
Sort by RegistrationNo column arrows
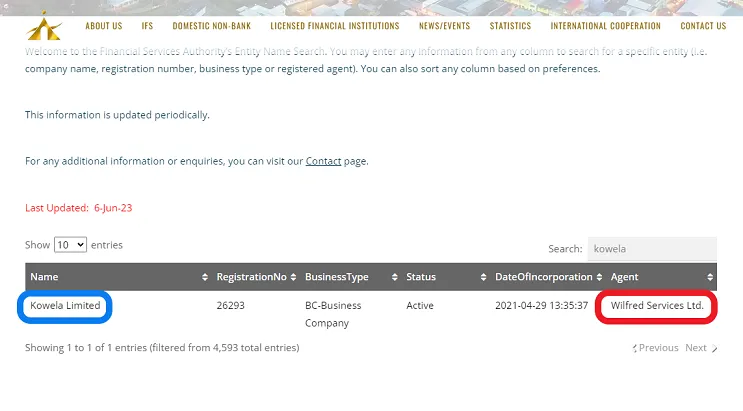[293, 277]
